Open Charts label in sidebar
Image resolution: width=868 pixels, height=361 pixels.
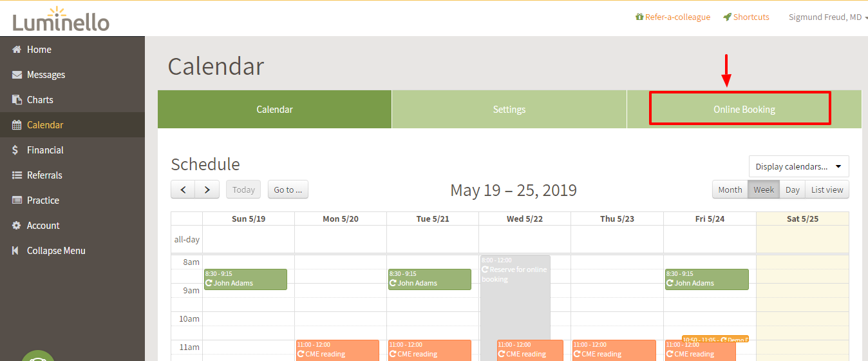(40, 100)
